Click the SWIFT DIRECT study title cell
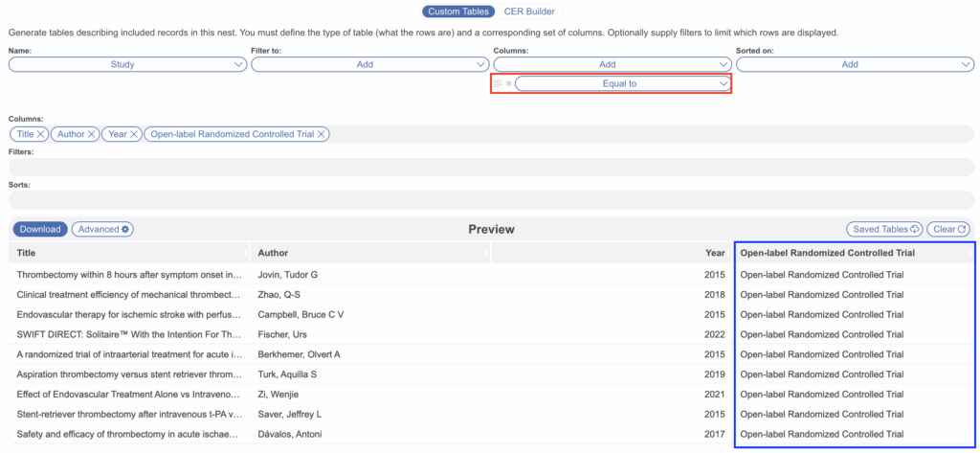 (x=128, y=334)
